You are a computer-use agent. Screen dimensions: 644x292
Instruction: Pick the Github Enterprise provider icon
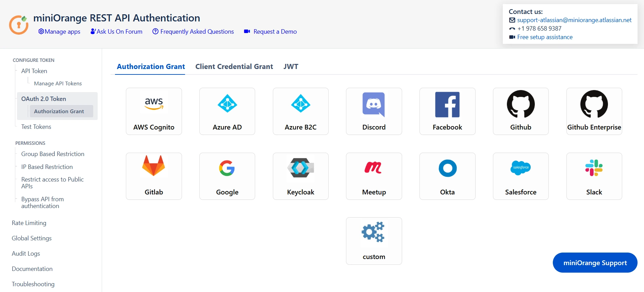click(594, 104)
